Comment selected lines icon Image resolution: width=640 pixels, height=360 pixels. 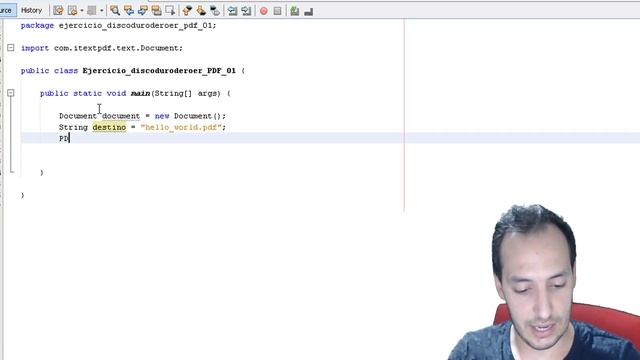tap(295, 11)
